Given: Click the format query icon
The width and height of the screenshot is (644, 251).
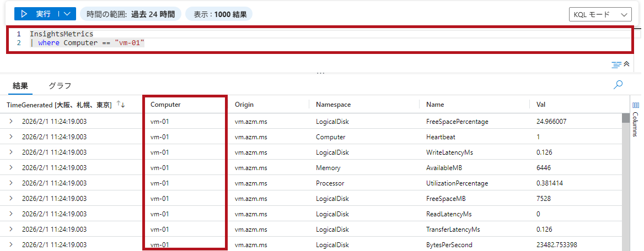Looking at the screenshot, I should tap(616, 64).
